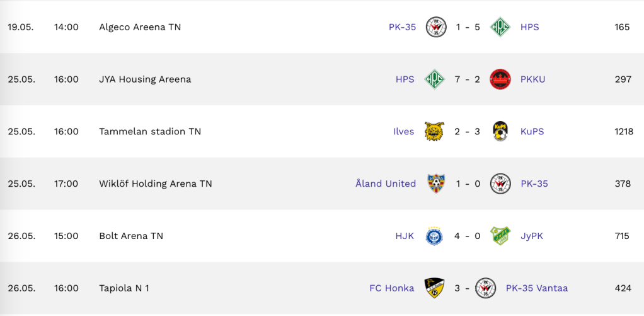The width and height of the screenshot is (644, 316).
Task: Open the PK-35 Vantaa team link
Action: tap(537, 288)
